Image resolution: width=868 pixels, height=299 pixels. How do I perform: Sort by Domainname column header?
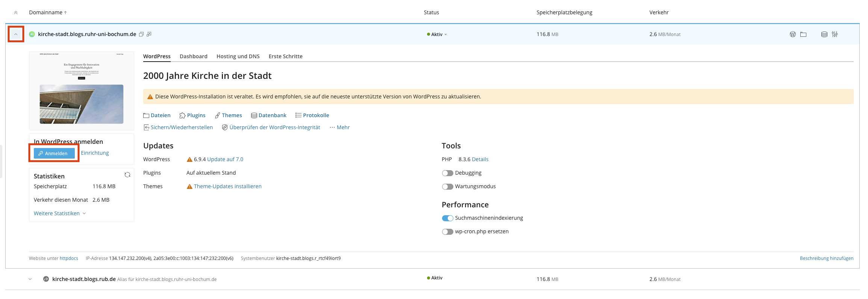tap(48, 12)
